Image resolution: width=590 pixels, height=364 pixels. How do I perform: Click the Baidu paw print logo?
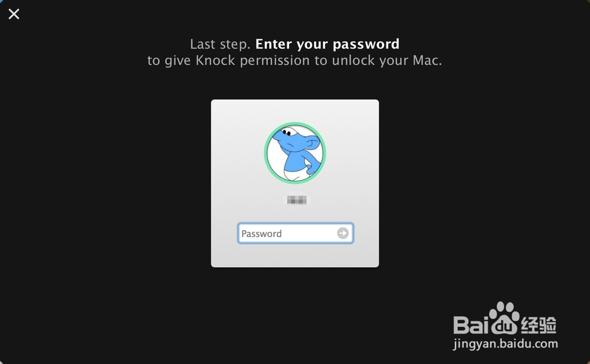point(504,318)
